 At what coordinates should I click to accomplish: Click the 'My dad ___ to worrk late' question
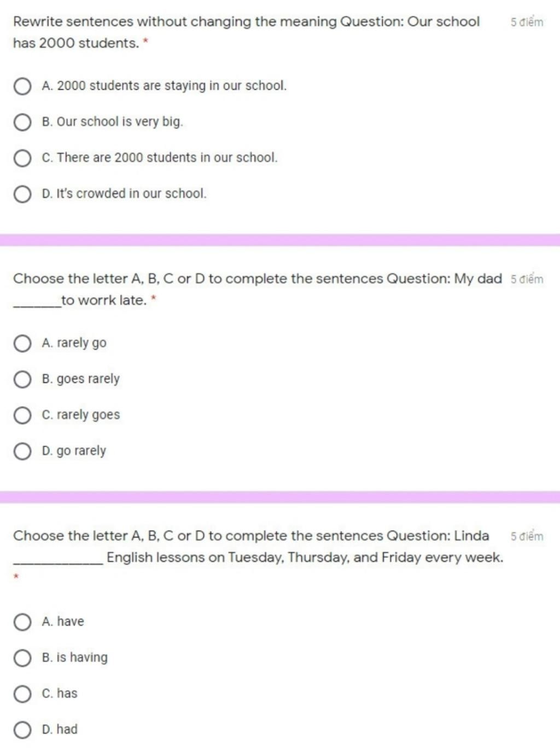point(258,289)
